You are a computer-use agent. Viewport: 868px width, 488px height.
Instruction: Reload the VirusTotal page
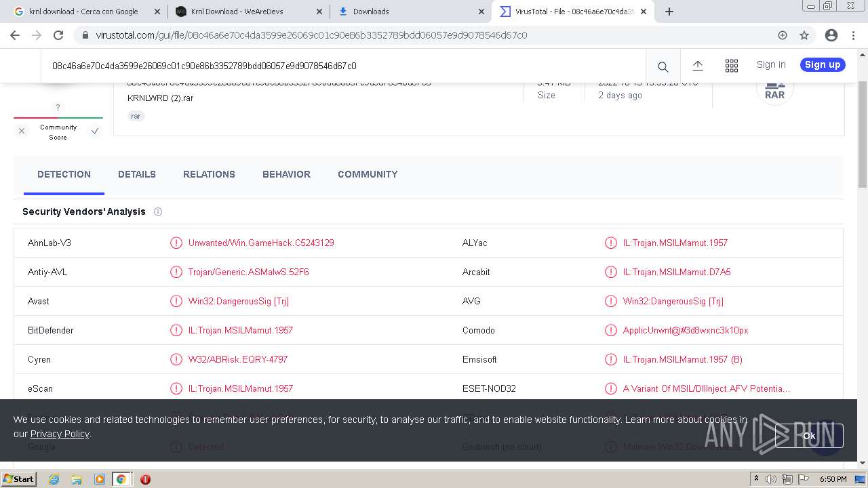tap(58, 35)
